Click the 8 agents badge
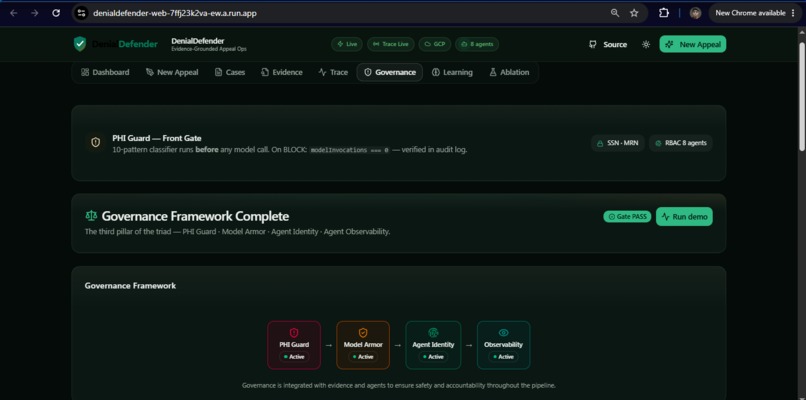 click(x=477, y=44)
